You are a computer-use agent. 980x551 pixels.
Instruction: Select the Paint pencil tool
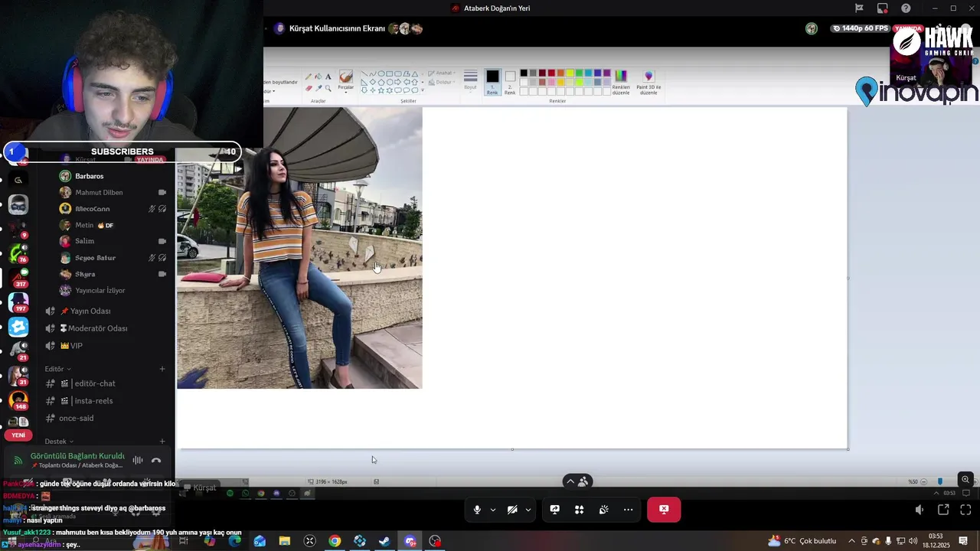pyautogui.click(x=309, y=77)
